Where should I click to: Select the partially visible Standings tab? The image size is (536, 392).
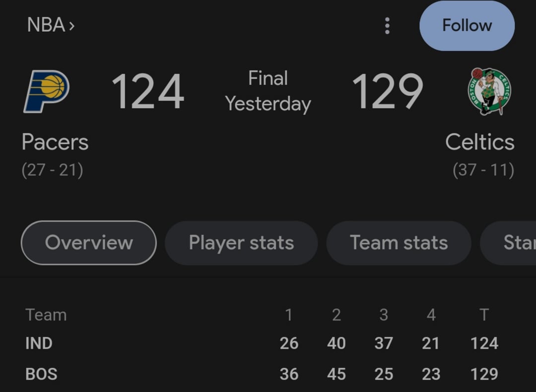[511, 243]
